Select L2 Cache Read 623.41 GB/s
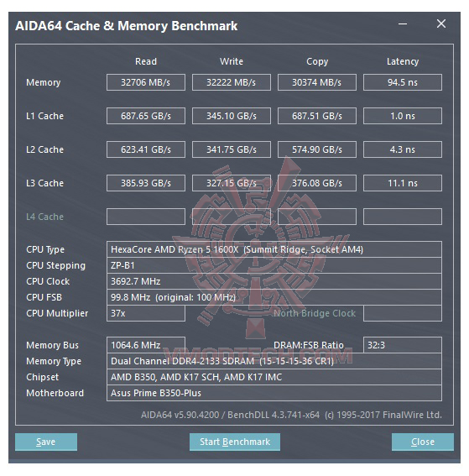Screen dimensions: 469x476 point(146,149)
